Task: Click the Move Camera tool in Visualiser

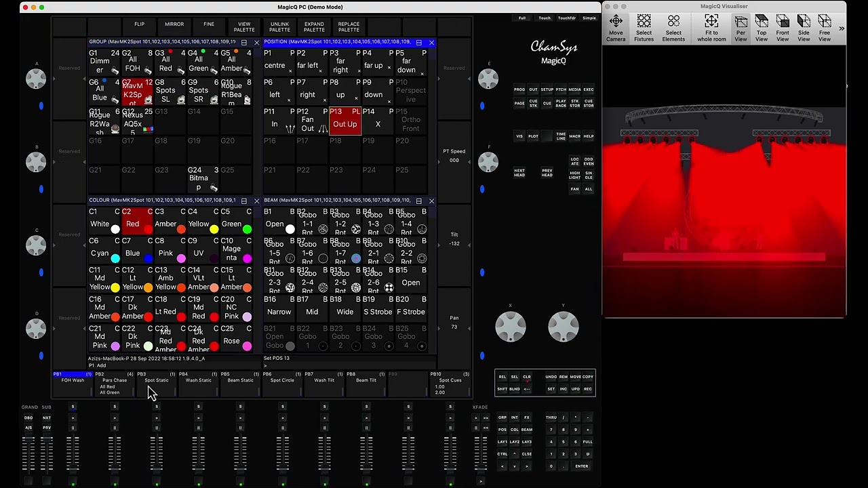Action: pos(616,28)
